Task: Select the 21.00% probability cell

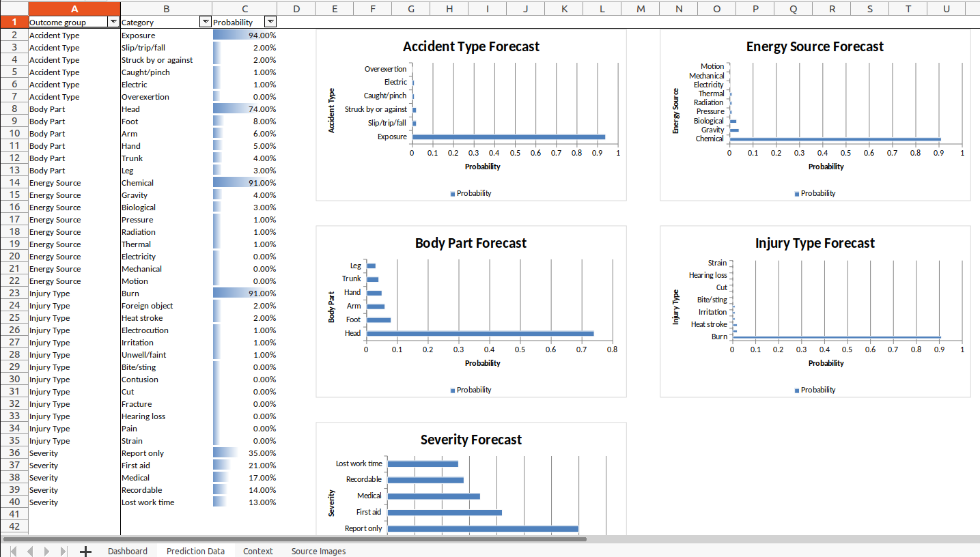Action: tap(244, 465)
